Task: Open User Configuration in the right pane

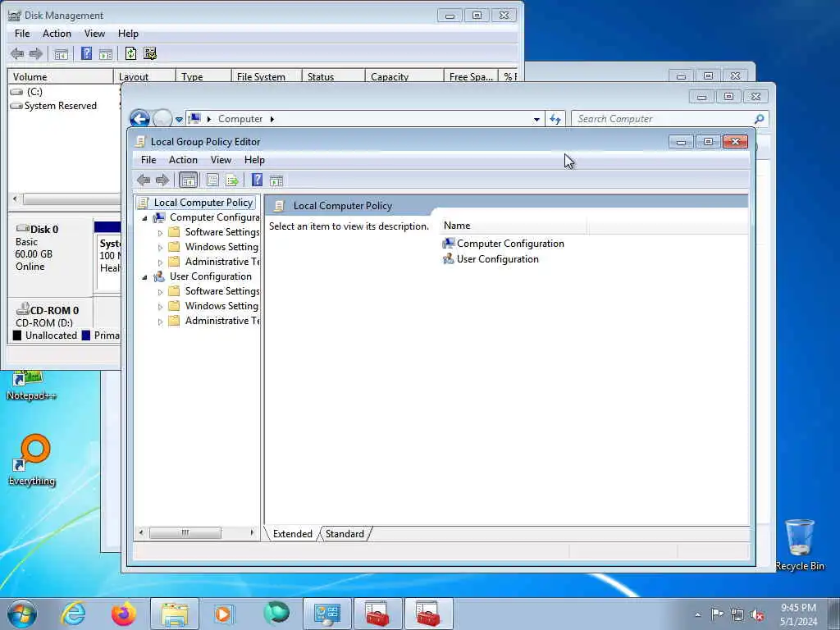Action: [491, 259]
